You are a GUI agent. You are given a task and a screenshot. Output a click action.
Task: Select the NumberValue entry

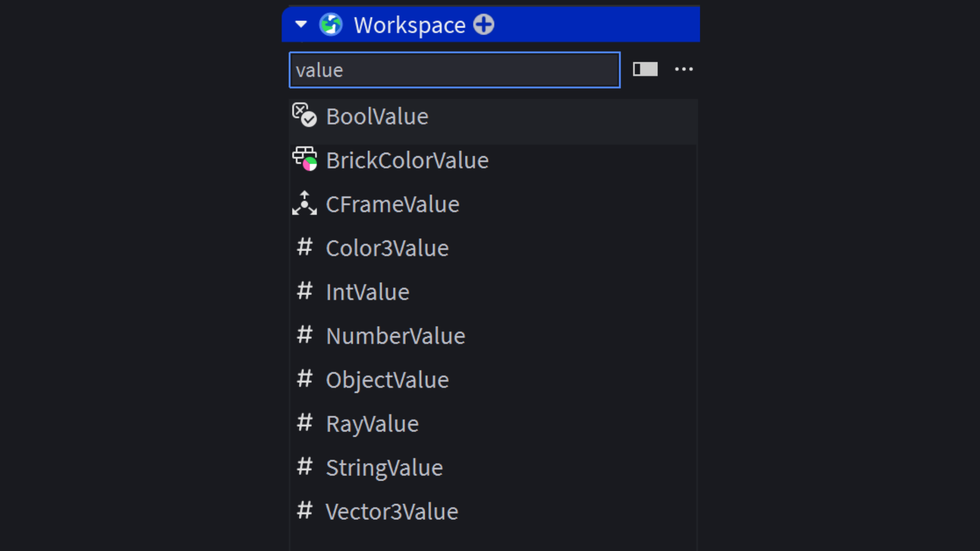coord(395,336)
